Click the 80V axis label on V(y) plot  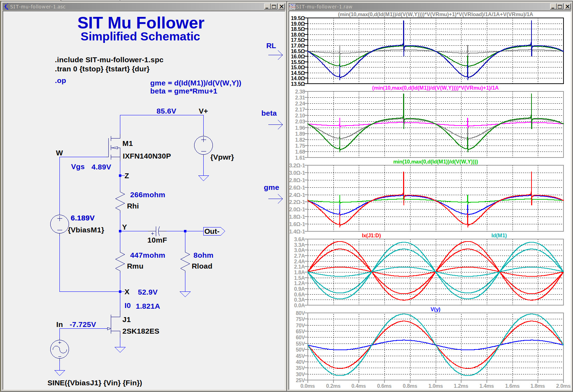click(x=300, y=313)
